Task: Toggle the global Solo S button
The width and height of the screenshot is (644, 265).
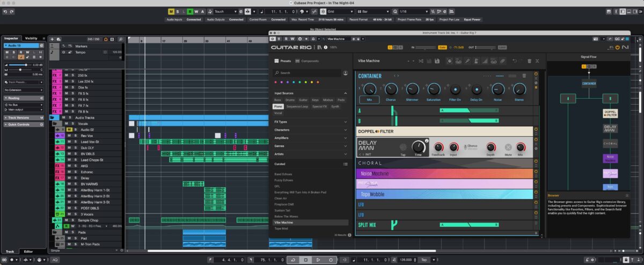Action: [x=178, y=11]
